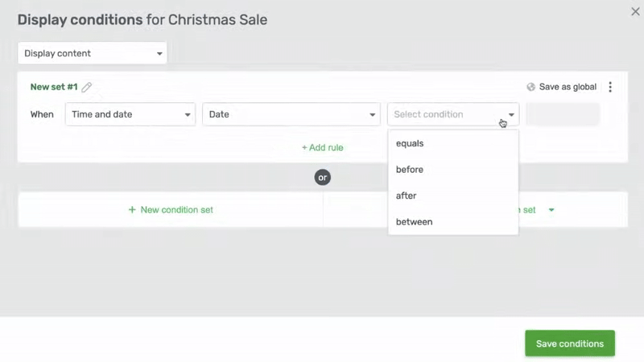
Task: Open the three-dot set options menu
Action: (610, 87)
